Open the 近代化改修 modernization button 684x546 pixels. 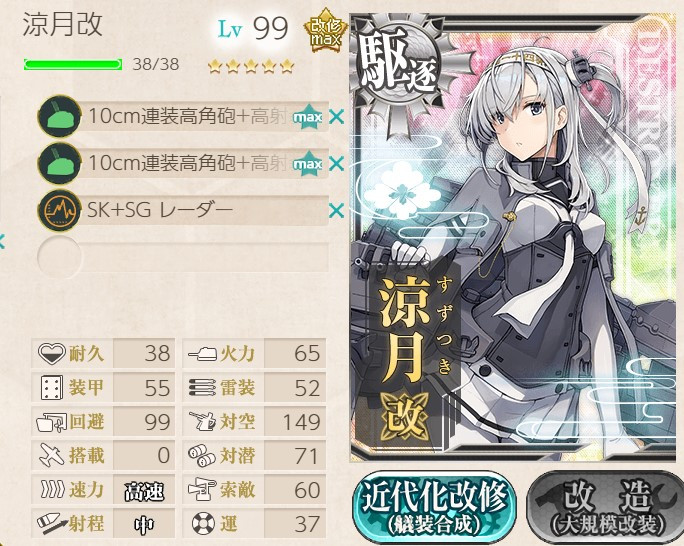[x=434, y=507]
